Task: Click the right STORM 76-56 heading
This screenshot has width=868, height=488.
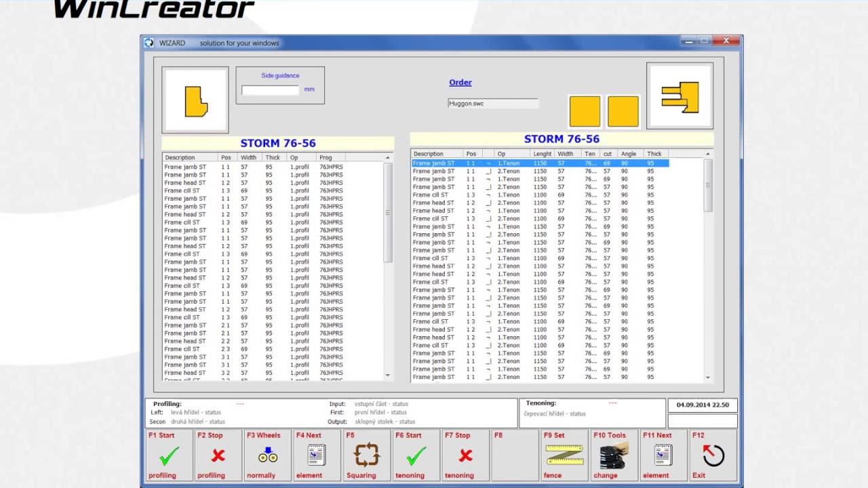Action: tap(562, 139)
